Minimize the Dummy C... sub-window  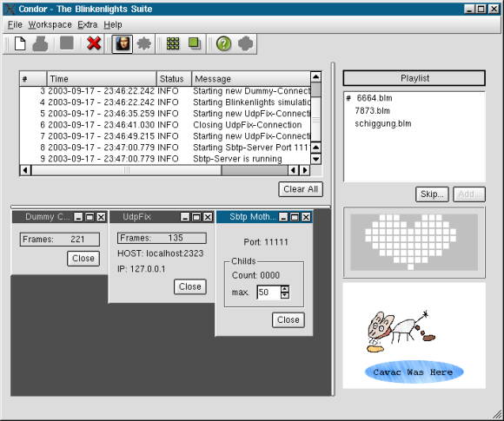pyautogui.click(x=78, y=217)
